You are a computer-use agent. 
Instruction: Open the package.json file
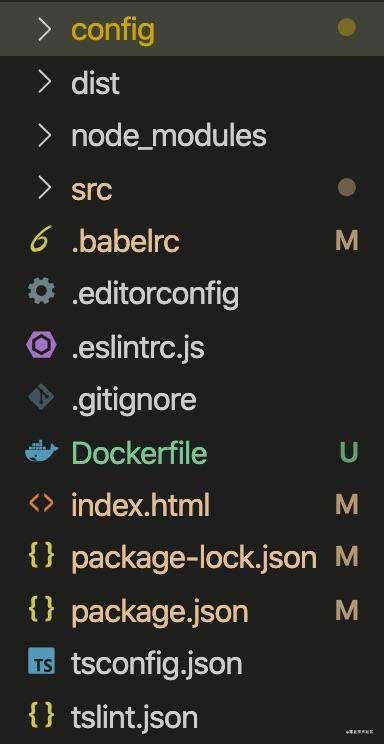(x=160, y=612)
